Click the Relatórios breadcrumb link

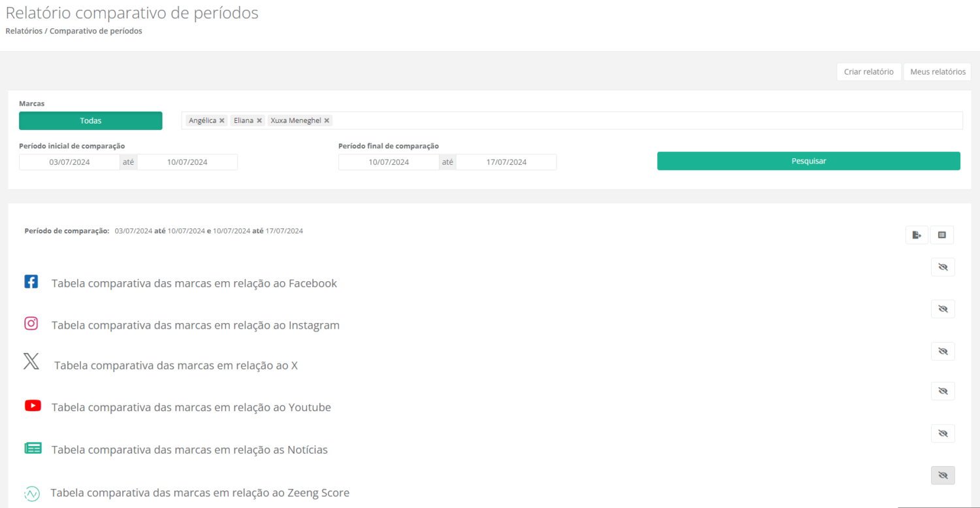24,31
